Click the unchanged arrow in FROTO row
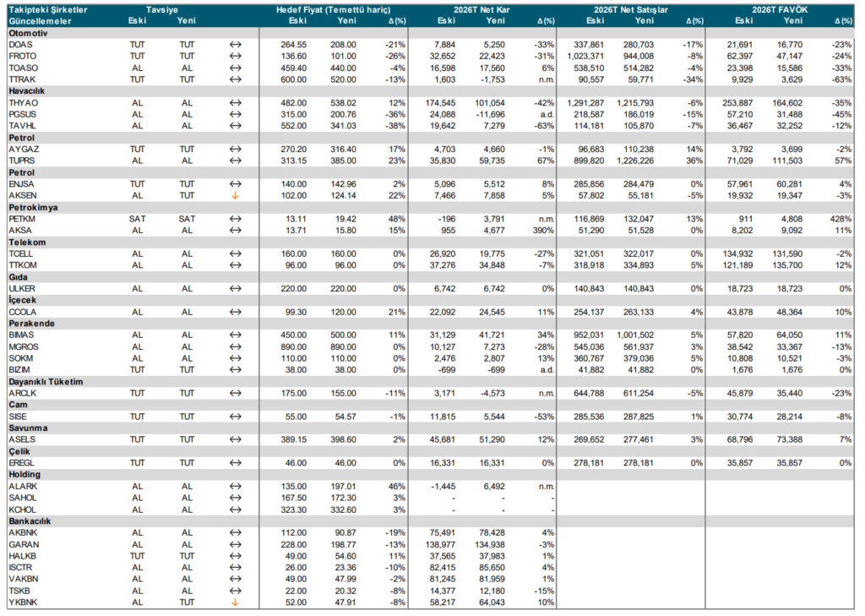 pyautogui.click(x=236, y=57)
